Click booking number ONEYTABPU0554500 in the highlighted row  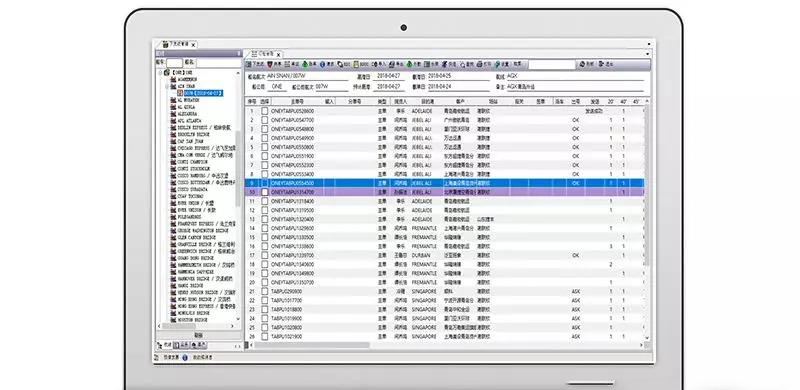point(292,183)
